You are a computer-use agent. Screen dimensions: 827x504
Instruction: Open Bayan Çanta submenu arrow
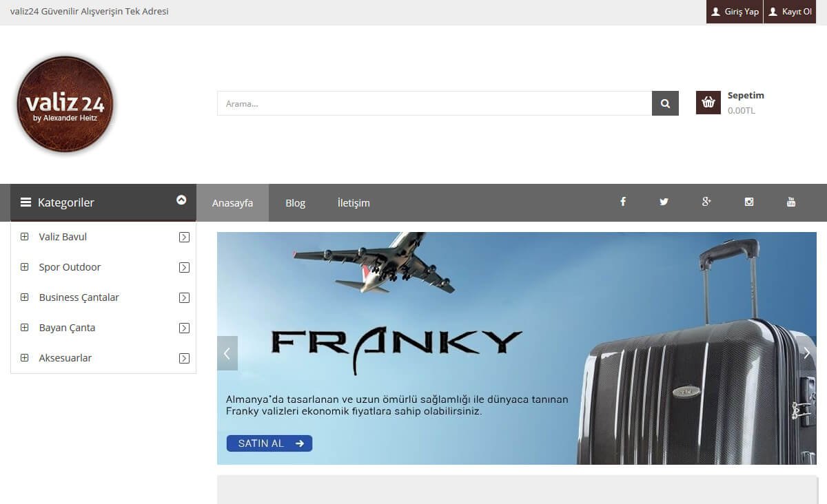pos(184,328)
